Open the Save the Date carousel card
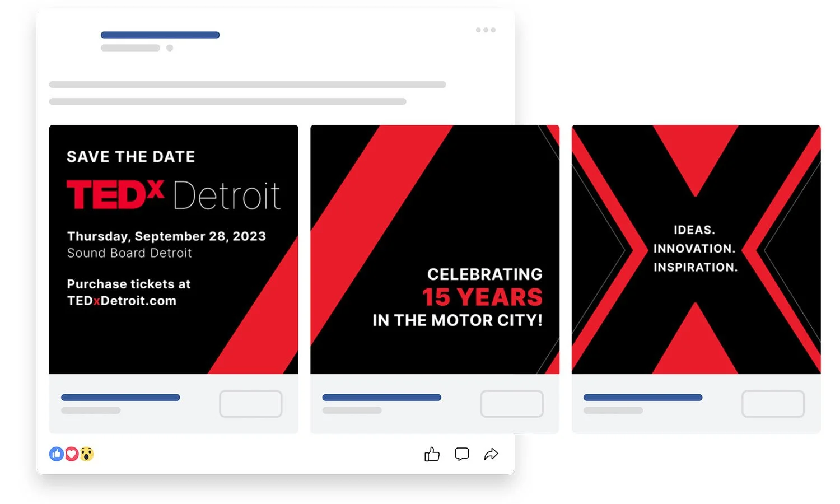840x504 pixels. 174,249
